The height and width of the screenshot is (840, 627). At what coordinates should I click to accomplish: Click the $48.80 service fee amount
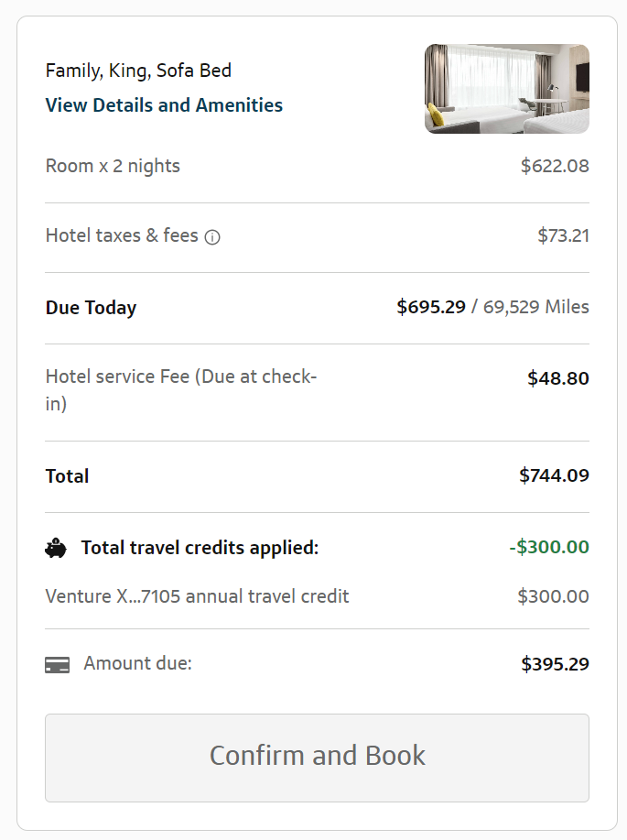(x=558, y=378)
